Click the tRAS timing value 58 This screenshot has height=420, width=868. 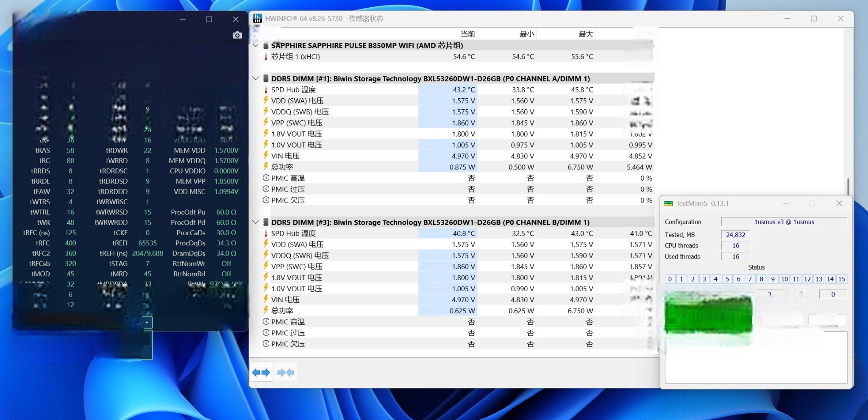coord(70,150)
